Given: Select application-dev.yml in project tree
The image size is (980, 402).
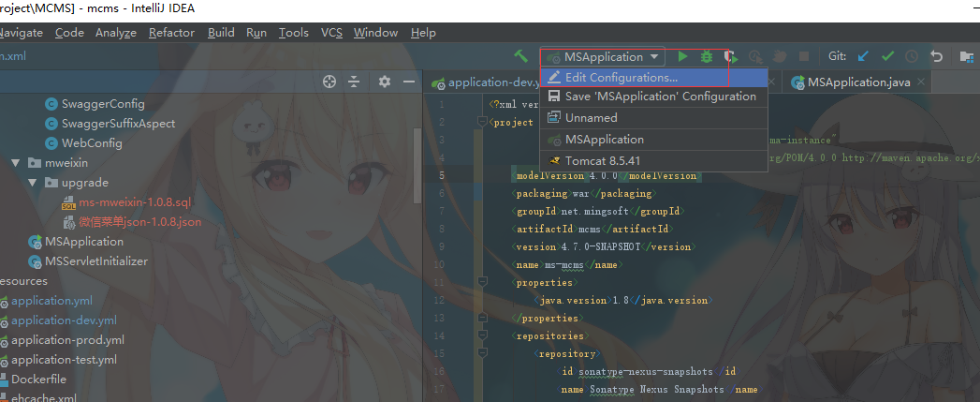Looking at the screenshot, I should coord(64,320).
